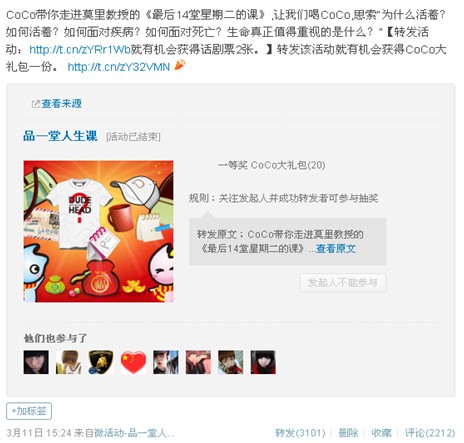The width and height of the screenshot is (464, 443).
Task: Click the +加标签 add tag button
Action: (29, 411)
